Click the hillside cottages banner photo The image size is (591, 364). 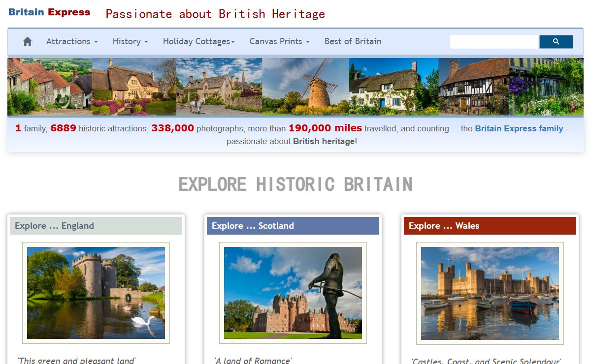click(49, 87)
